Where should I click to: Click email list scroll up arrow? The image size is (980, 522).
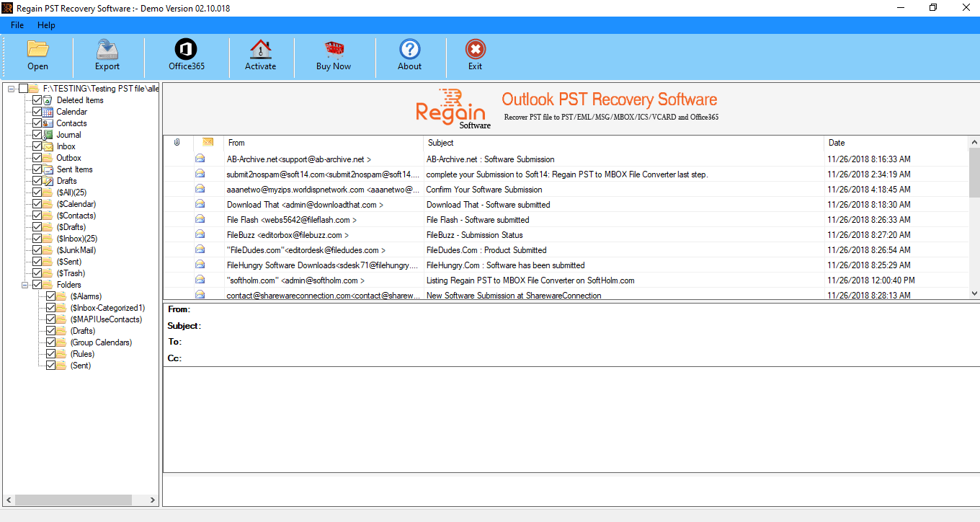[974, 142]
